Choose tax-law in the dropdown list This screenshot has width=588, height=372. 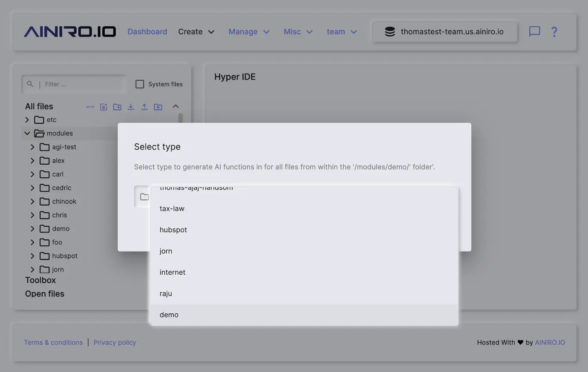(x=305, y=209)
